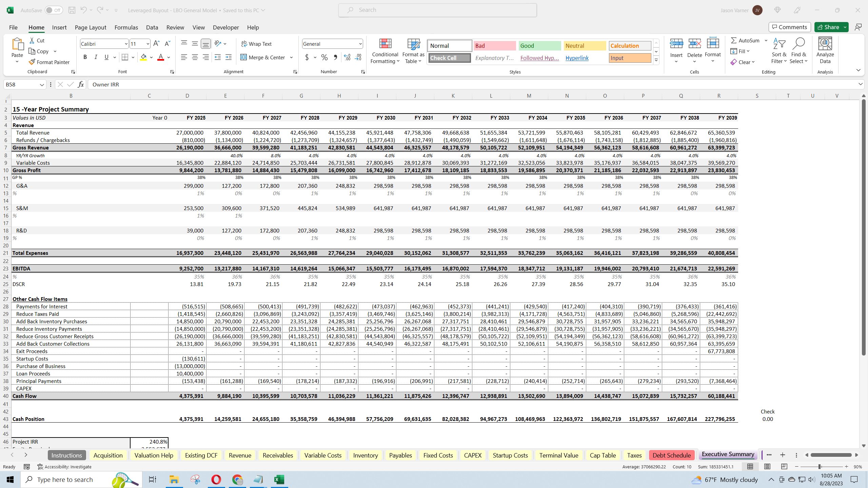868x488 pixels.
Task: Open the Number Format General dropdown
Action: coord(360,44)
